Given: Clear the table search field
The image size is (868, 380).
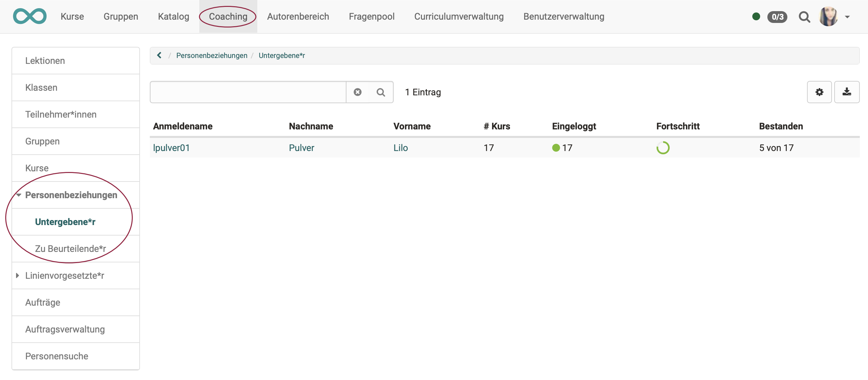Looking at the screenshot, I should [x=358, y=92].
